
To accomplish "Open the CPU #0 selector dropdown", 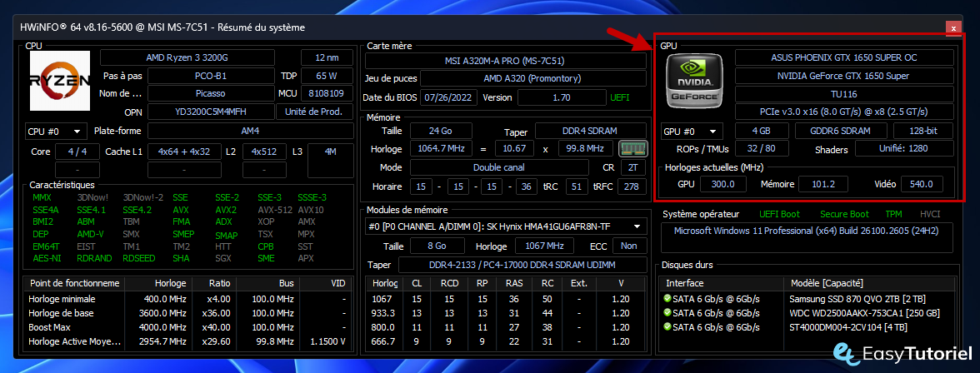I will coord(56,132).
